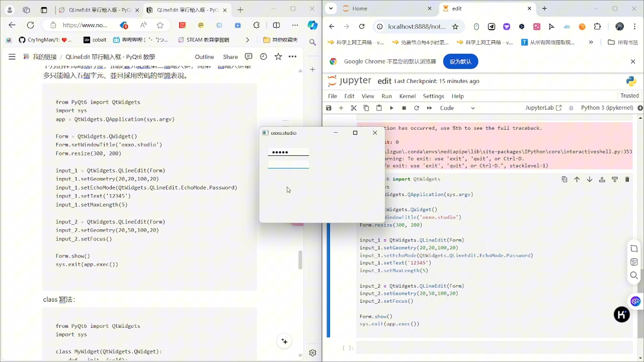Save the Jupyter notebook
This screenshot has width=644, height=362.
pyautogui.click(x=329, y=108)
